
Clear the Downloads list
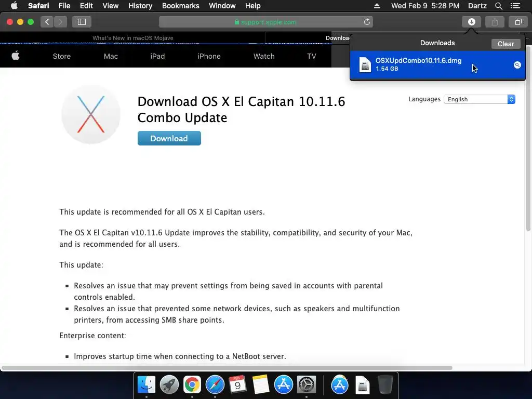click(x=506, y=44)
